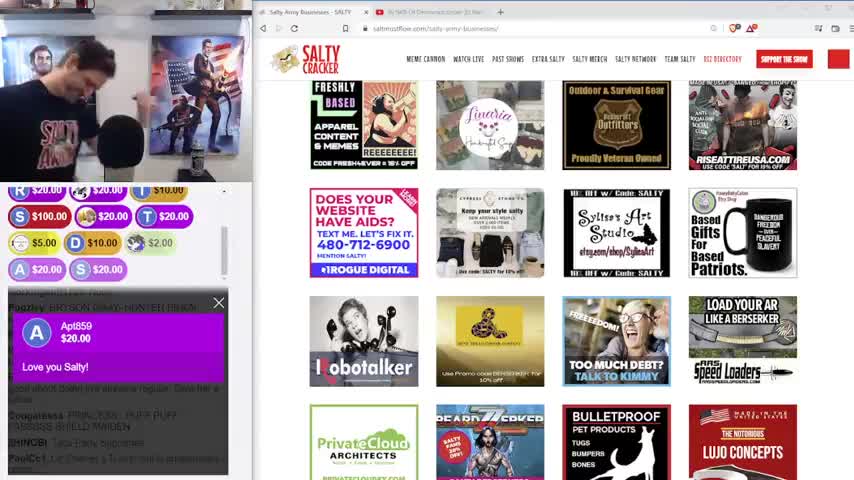
Task: Open the Too Much Debt Talk To Kimmy ad
Action: [x=617, y=341]
